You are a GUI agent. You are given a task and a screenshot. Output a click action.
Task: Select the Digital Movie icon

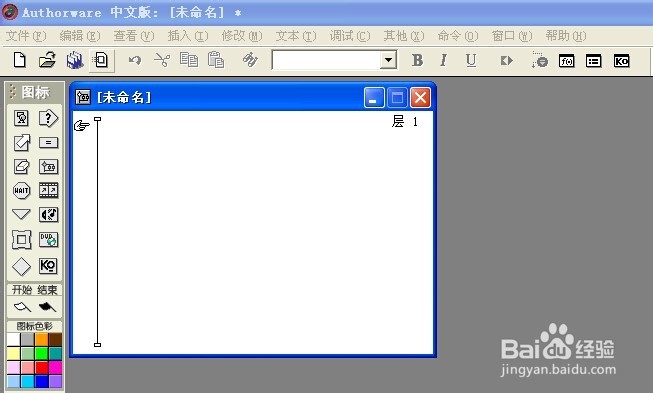[48, 191]
